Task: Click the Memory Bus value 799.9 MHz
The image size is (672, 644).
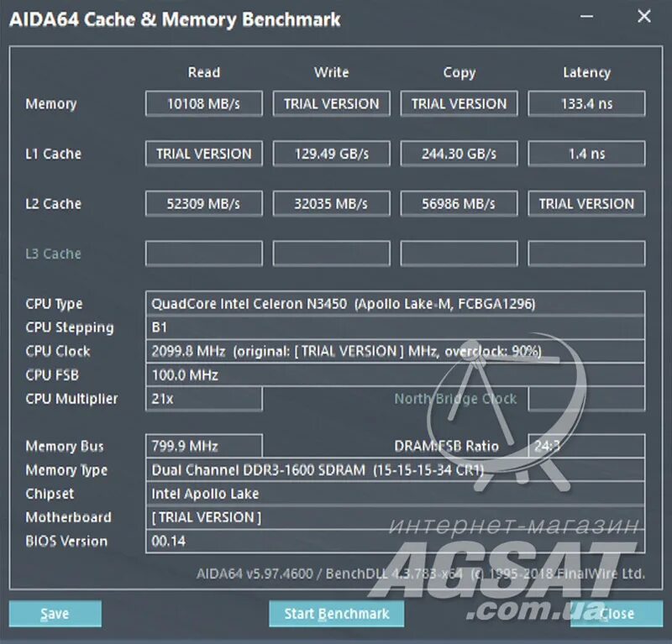Action: click(204, 446)
